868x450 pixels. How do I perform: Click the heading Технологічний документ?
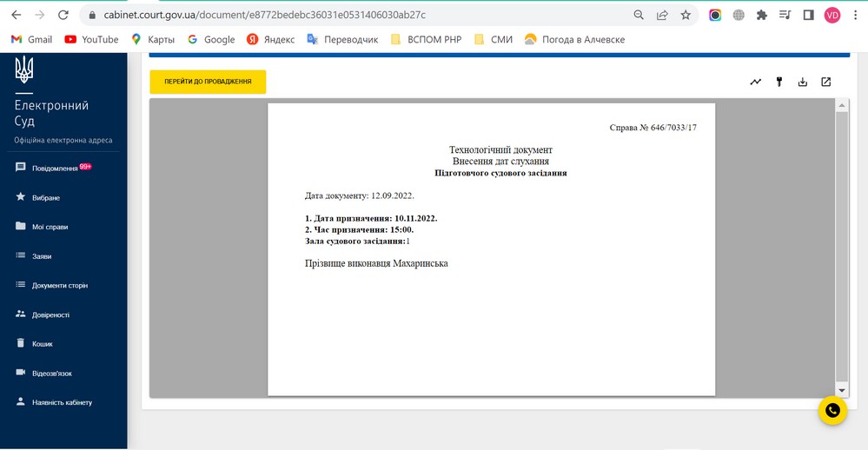pyautogui.click(x=500, y=150)
